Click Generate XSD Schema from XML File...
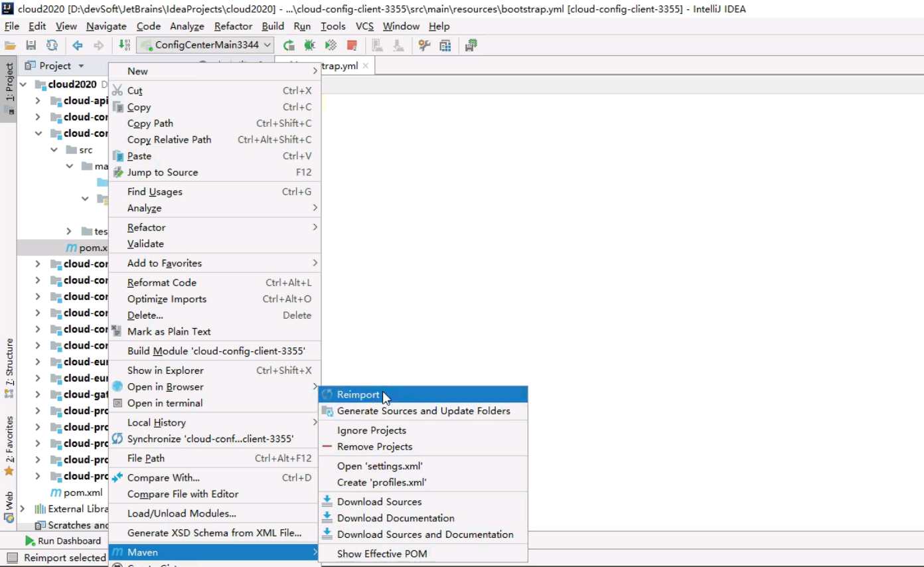 [214, 532]
